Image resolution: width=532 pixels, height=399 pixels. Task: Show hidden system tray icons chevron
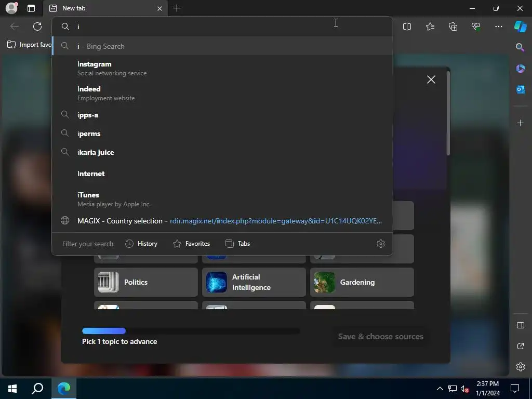coord(440,389)
